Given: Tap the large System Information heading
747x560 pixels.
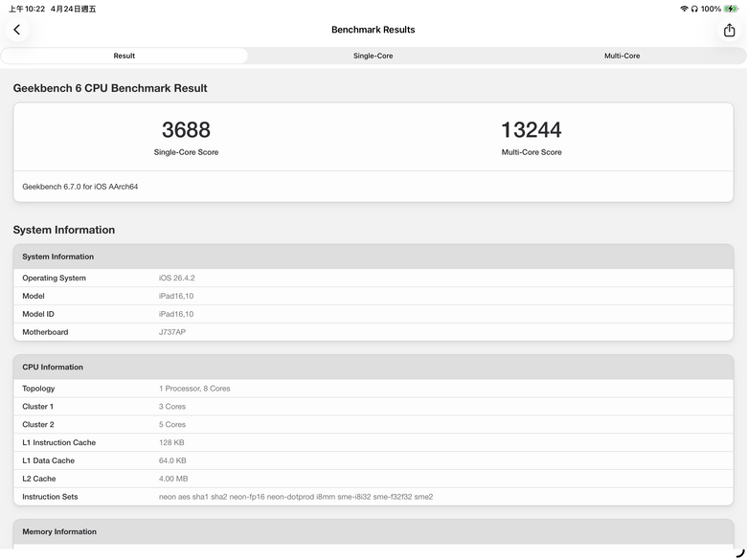Looking at the screenshot, I should [x=64, y=230].
